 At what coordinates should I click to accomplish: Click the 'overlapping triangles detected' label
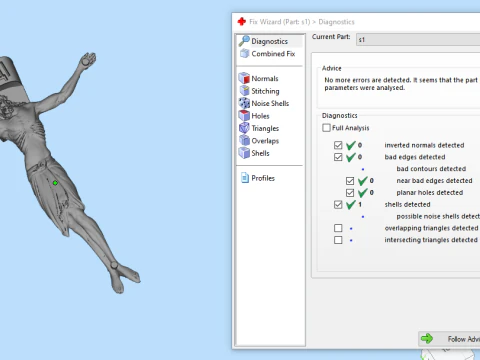(x=431, y=228)
